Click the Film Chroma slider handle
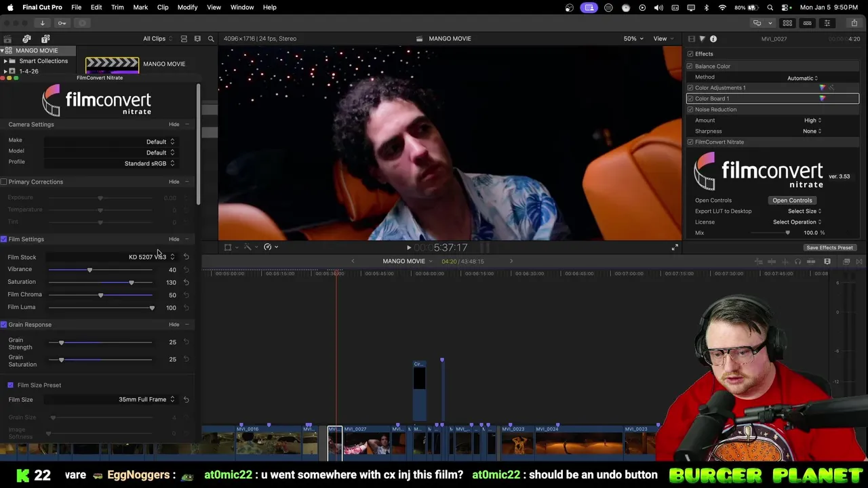The height and width of the screenshot is (488, 868). coord(100,296)
